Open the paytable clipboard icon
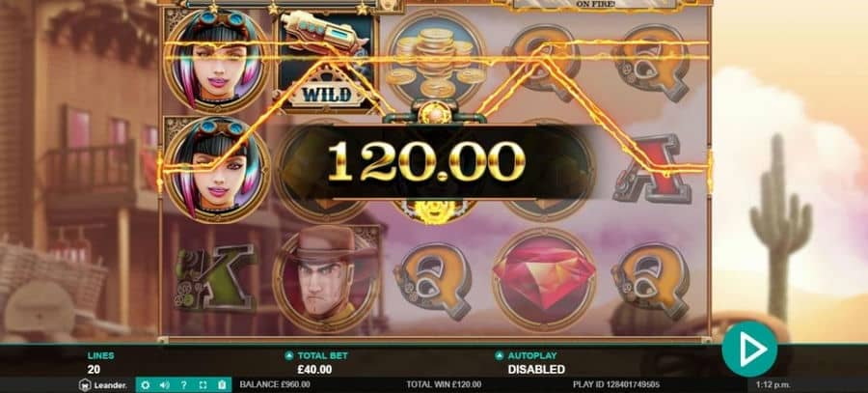 (x=222, y=384)
